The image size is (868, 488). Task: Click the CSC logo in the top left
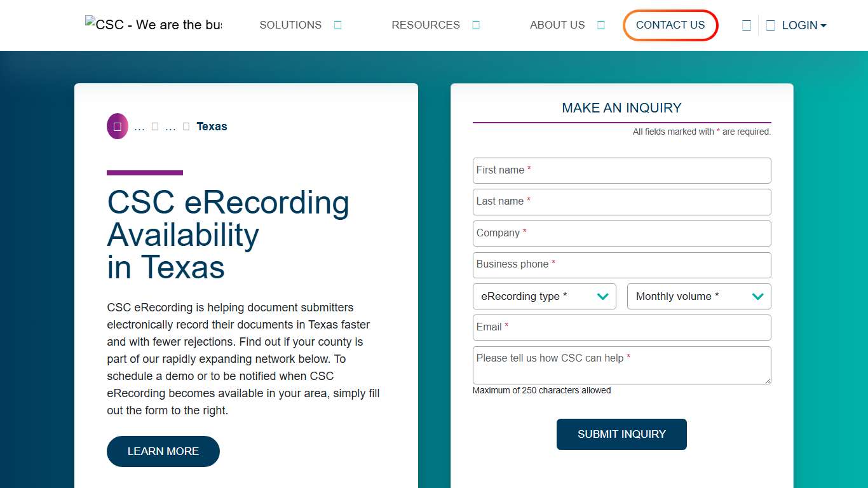[153, 25]
